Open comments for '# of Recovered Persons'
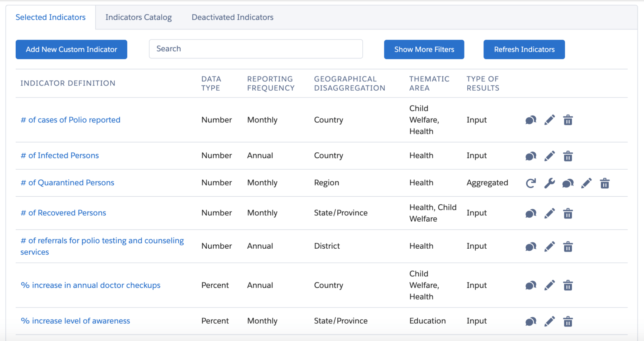 531,214
